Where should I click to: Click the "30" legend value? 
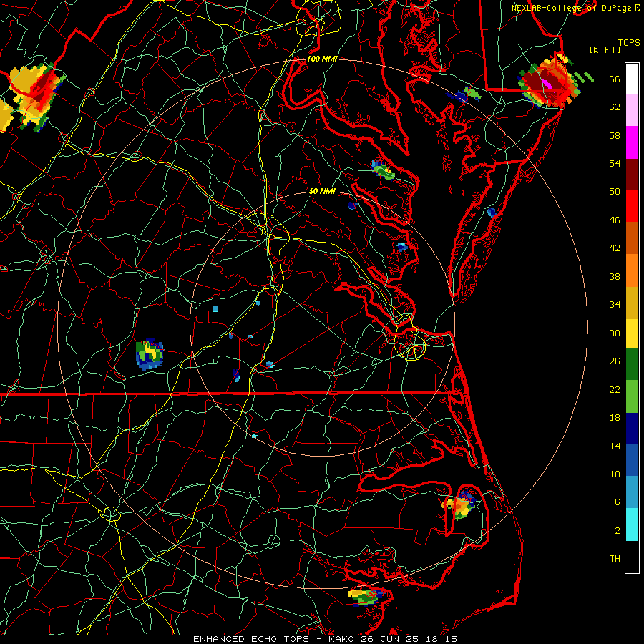[x=615, y=333]
